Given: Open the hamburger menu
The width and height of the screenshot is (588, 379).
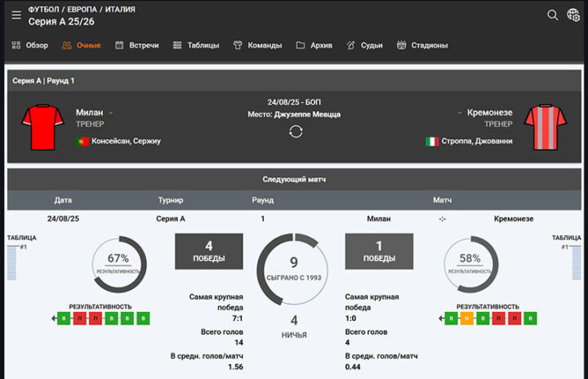Looking at the screenshot, I should 16,15.
